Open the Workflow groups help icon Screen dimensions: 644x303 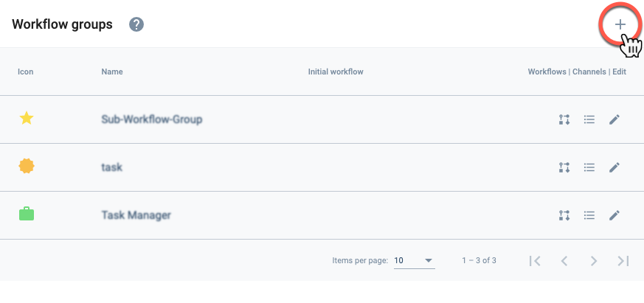(136, 24)
